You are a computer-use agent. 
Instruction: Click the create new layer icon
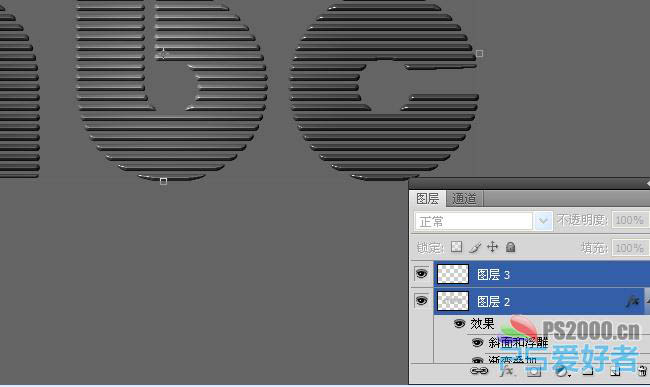pos(615,371)
